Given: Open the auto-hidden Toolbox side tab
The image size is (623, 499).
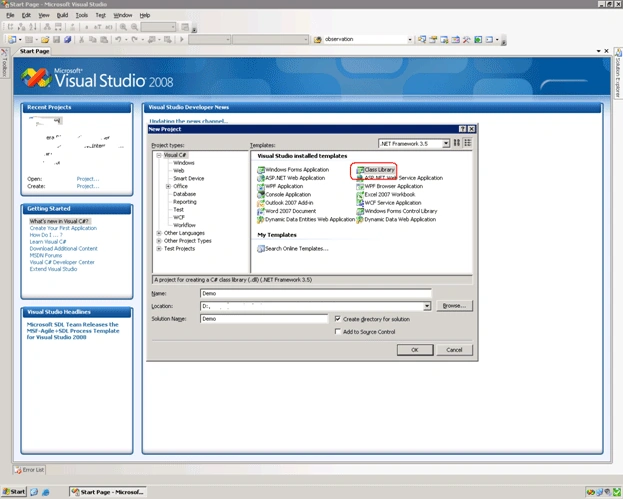Looking at the screenshot, I should click(4, 63).
